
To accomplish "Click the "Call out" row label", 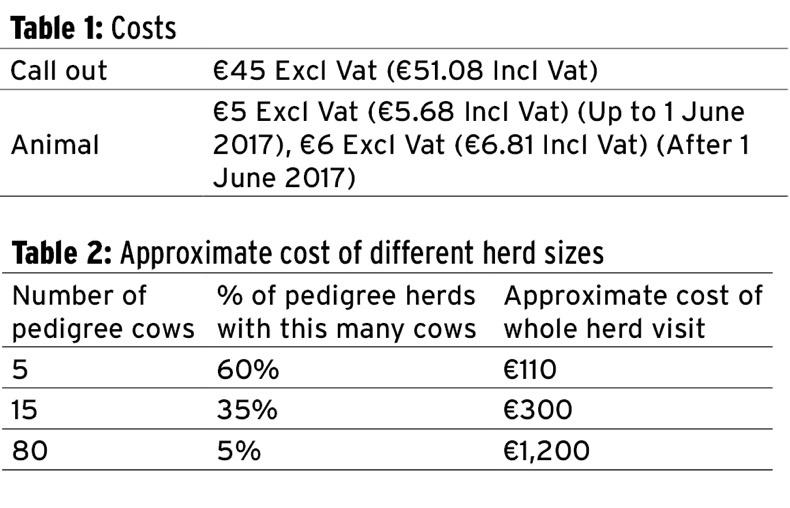I will click(58, 72).
